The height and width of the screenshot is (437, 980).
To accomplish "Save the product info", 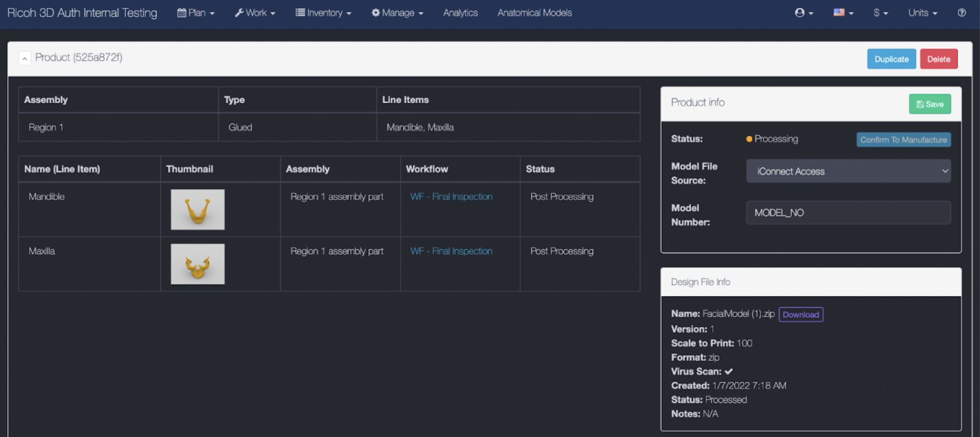I will coord(929,104).
